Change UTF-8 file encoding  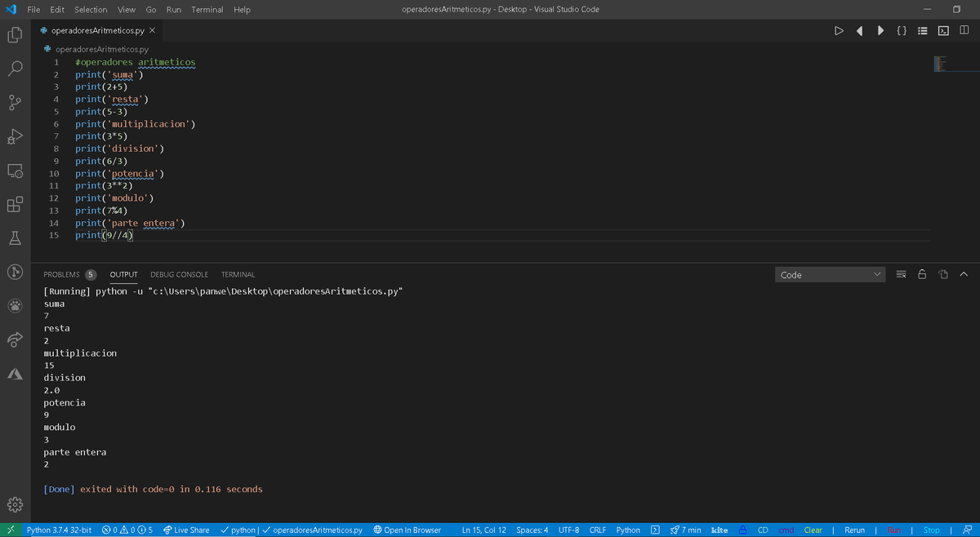(569, 530)
